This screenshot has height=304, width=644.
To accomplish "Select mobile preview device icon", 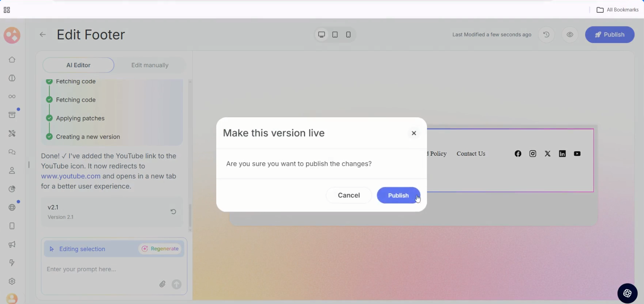I will click(x=348, y=35).
